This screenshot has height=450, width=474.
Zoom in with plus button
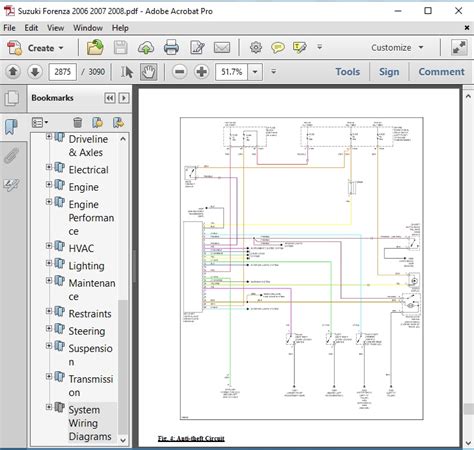click(x=202, y=72)
